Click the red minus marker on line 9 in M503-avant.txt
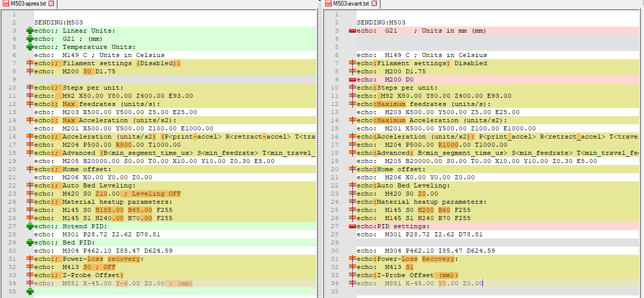This screenshot has height=298, width=644. coord(352,79)
